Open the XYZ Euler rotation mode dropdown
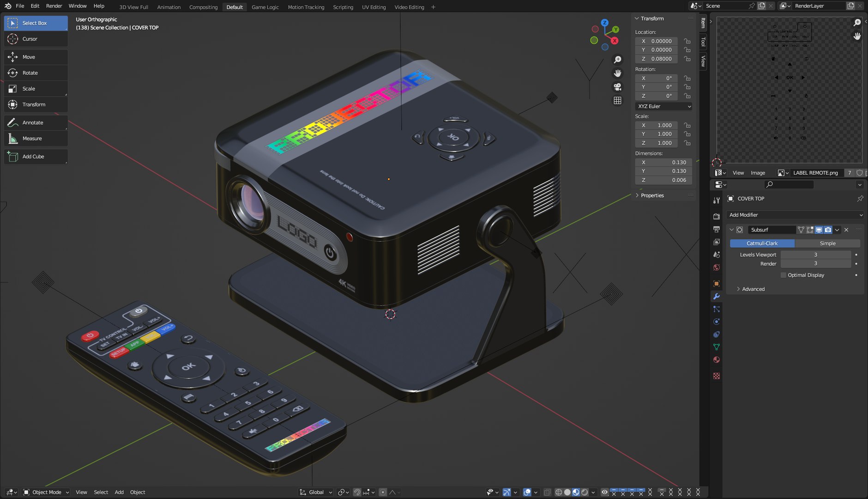 pos(664,106)
